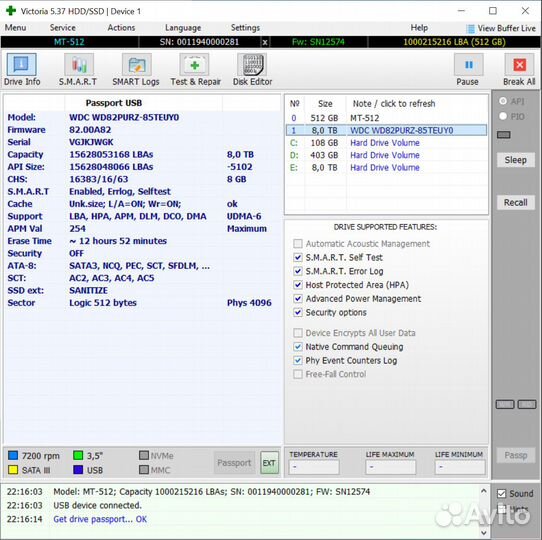Click the gray MMC indicator square
Image resolution: width=542 pixels, height=540 pixels.
click(x=144, y=470)
